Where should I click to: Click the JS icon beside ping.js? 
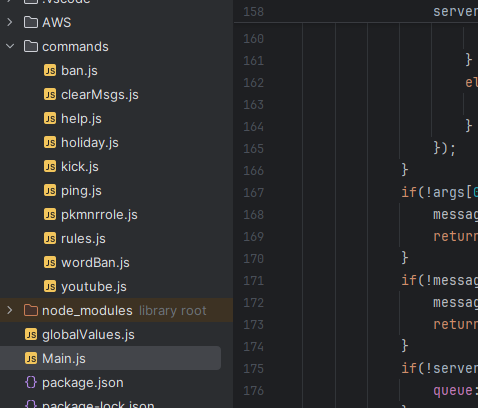tap(50, 190)
